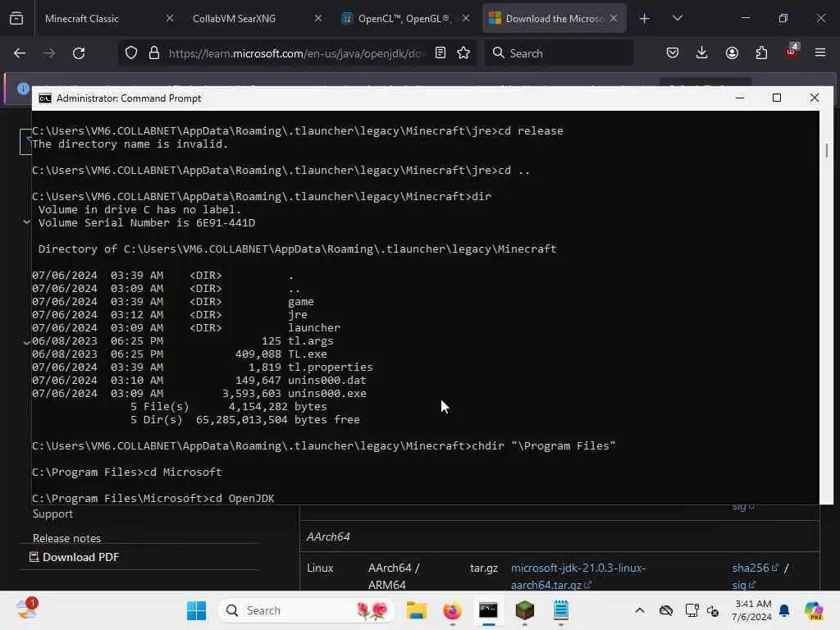
Task: Open Support link in sidebar
Action: [x=52, y=514]
